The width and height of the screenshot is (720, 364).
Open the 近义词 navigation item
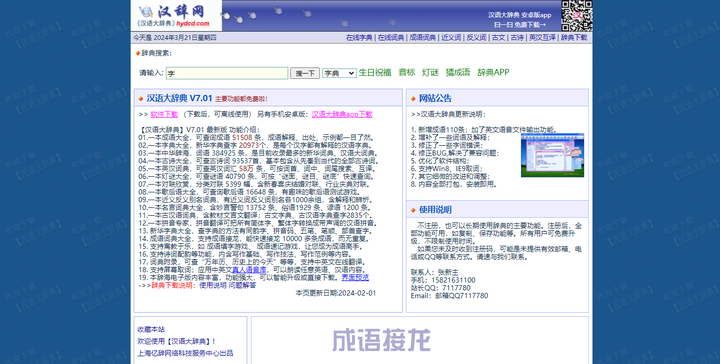(x=451, y=38)
